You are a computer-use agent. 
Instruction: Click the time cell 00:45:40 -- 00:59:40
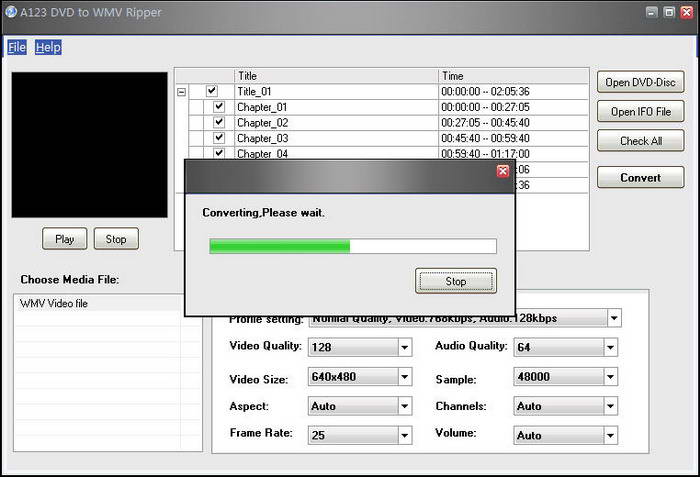click(x=485, y=138)
